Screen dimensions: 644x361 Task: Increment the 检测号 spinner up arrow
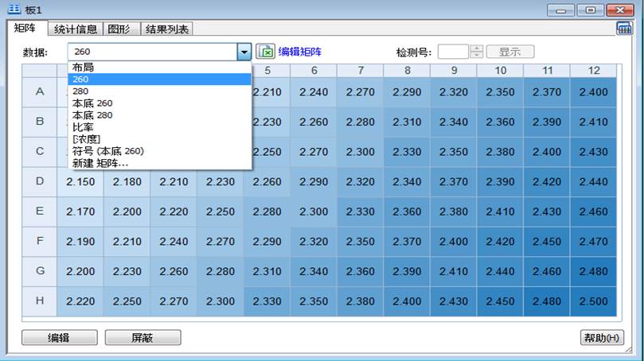pos(477,49)
